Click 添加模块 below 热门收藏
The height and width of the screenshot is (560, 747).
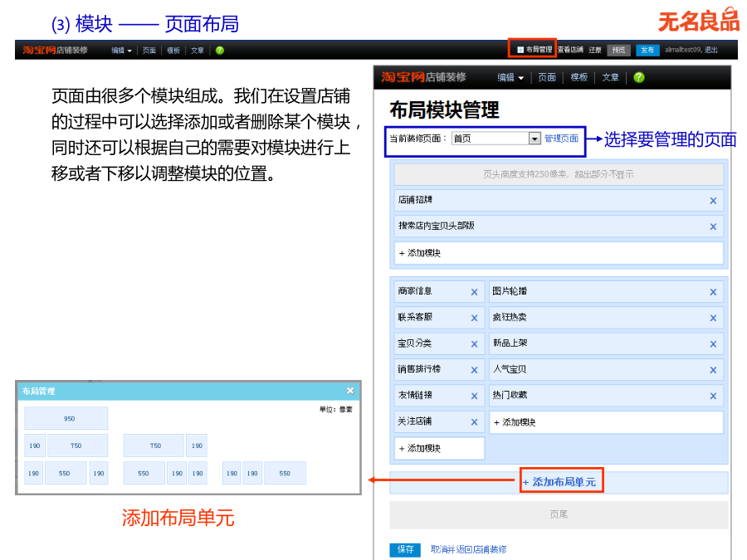[x=607, y=422]
